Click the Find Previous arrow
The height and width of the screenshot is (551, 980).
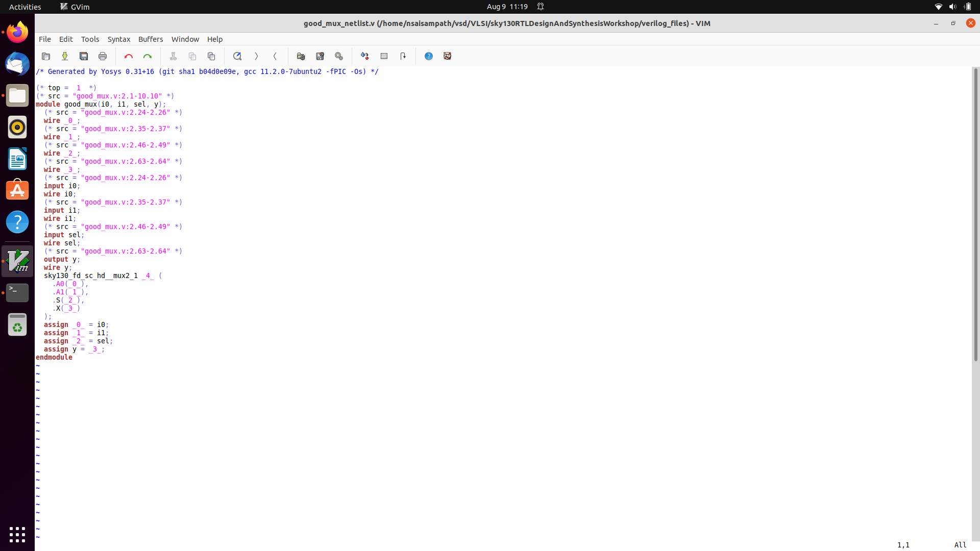pos(275,56)
